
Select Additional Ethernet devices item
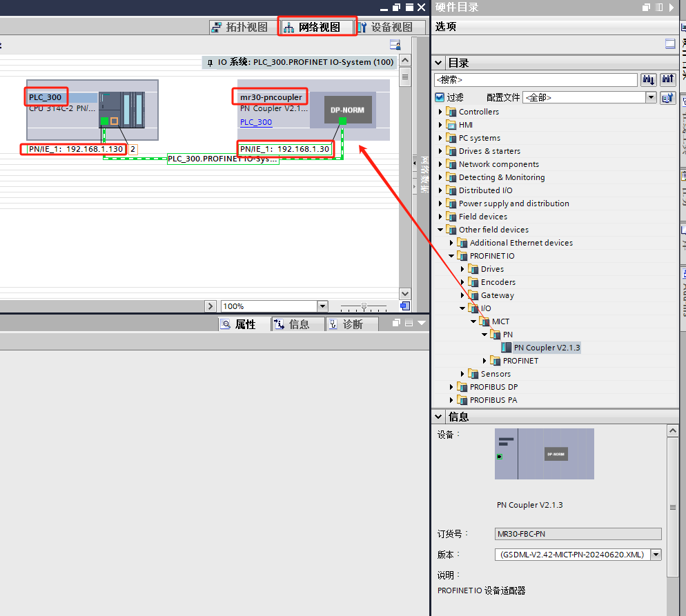(x=522, y=243)
